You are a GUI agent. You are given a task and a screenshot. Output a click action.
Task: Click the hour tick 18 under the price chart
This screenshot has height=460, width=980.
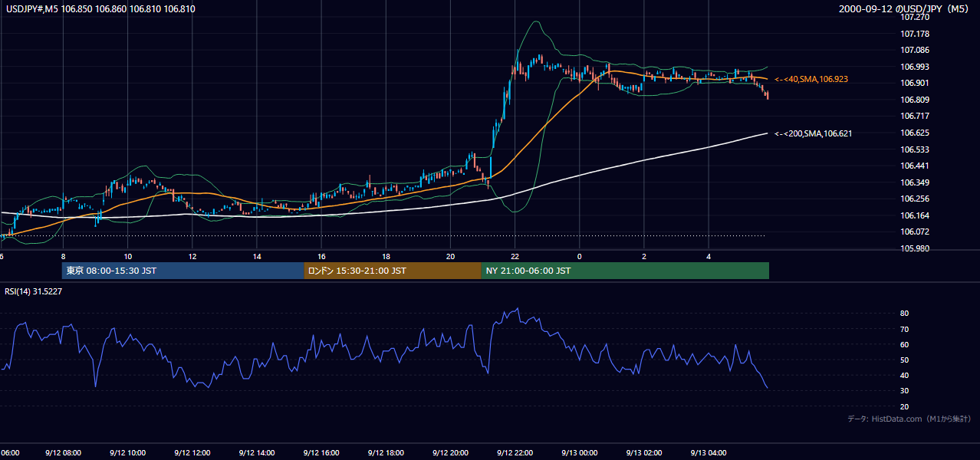386,256
